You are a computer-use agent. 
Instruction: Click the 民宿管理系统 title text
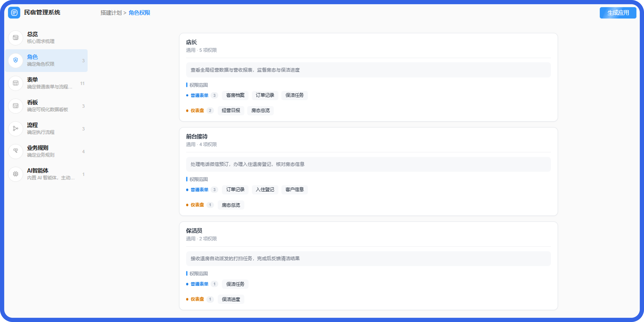click(x=42, y=12)
